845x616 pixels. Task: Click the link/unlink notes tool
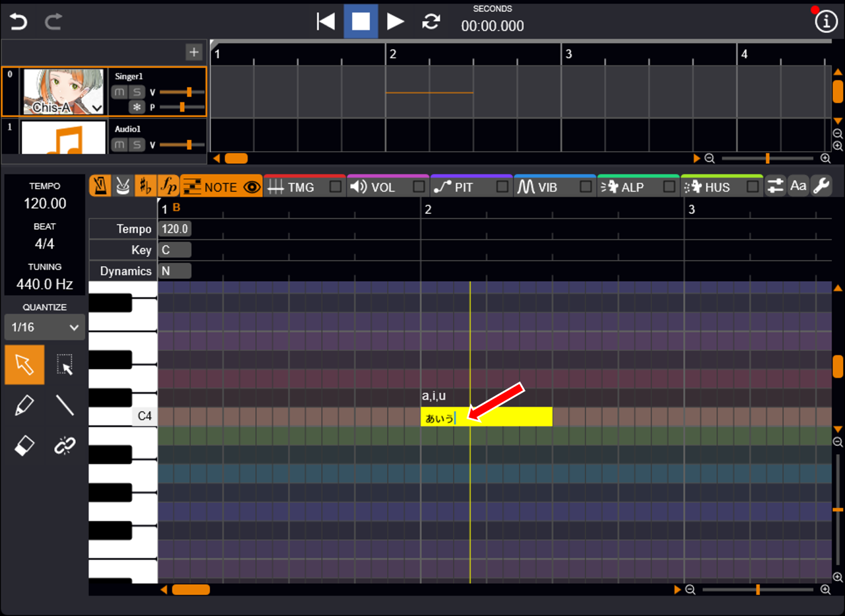tap(65, 447)
